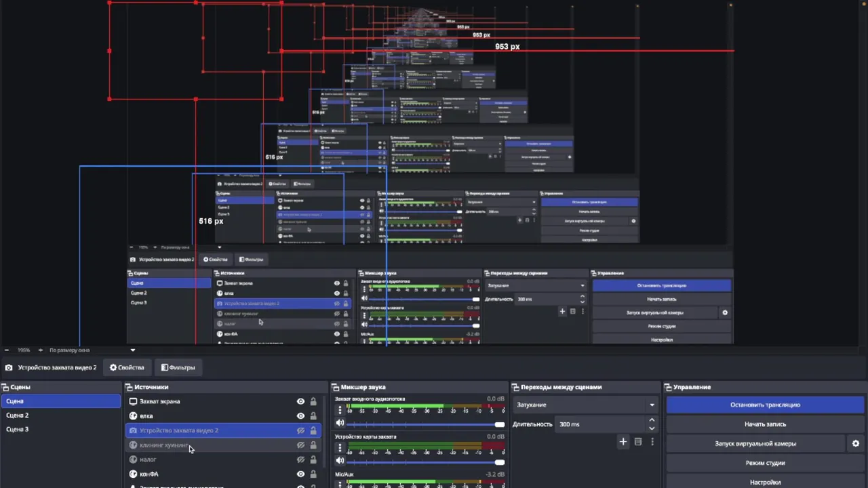Click Остановить трансляцию button

[x=766, y=405]
